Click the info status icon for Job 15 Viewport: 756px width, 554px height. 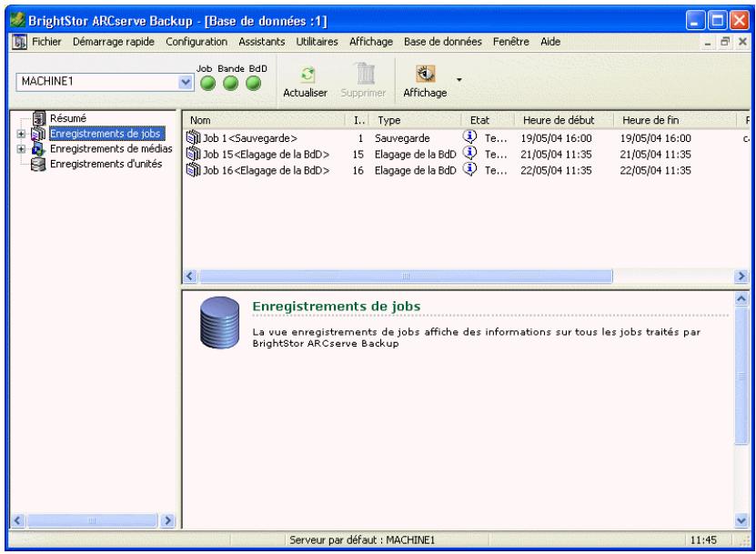(x=469, y=153)
